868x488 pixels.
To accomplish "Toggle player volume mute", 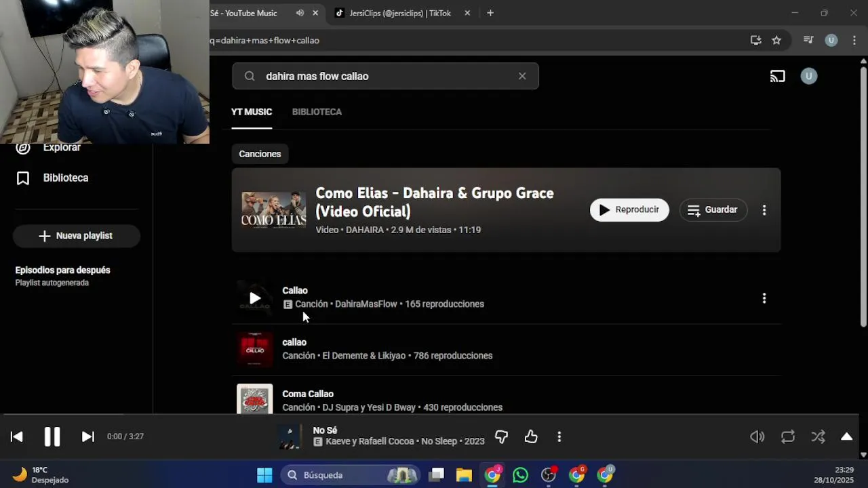I will coord(757,437).
